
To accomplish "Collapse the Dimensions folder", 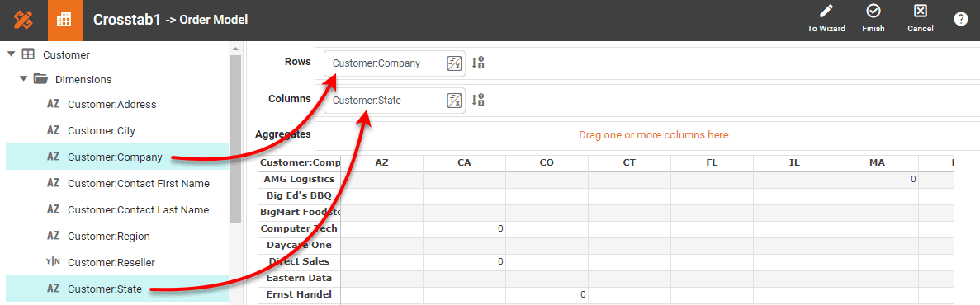I will click(23, 79).
